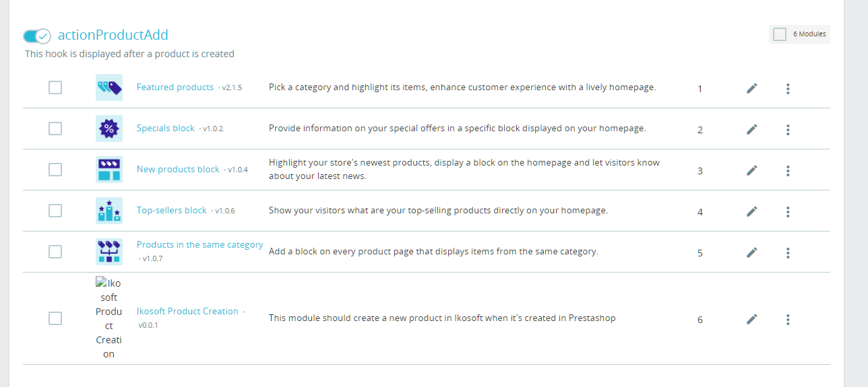This screenshot has height=387, width=868.
Task: Expand the three-dot options for Products in same category
Action: tap(788, 252)
